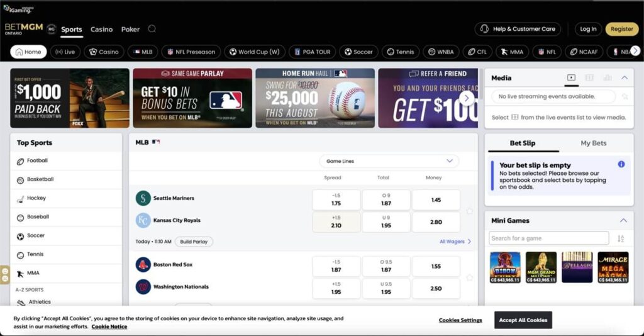Switch to the Poker tab

[x=130, y=29]
